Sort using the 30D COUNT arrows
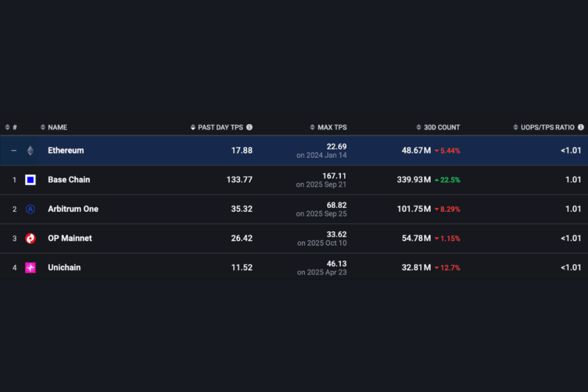This screenshot has height=392, width=588. click(419, 127)
